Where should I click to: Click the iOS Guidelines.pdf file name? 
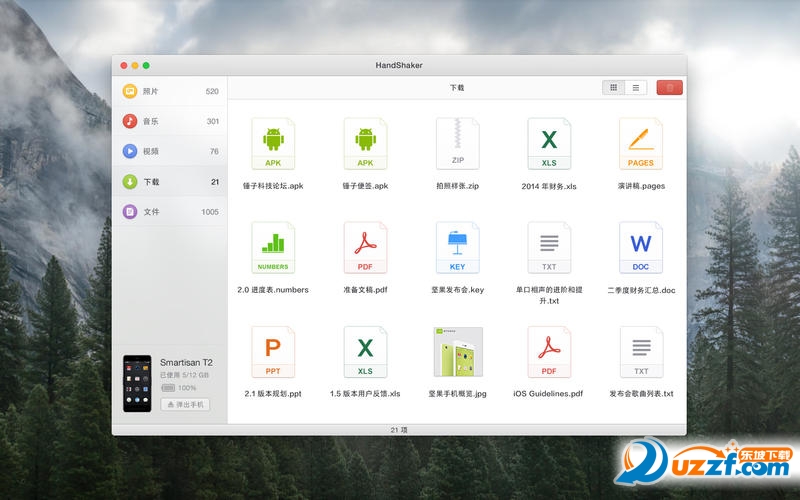click(x=548, y=394)
